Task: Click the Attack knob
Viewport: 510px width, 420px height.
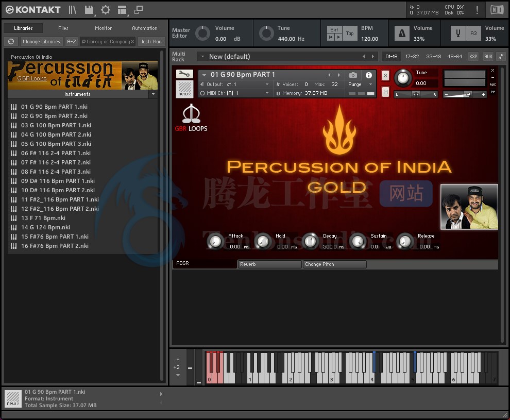Action: click(215, 241)
